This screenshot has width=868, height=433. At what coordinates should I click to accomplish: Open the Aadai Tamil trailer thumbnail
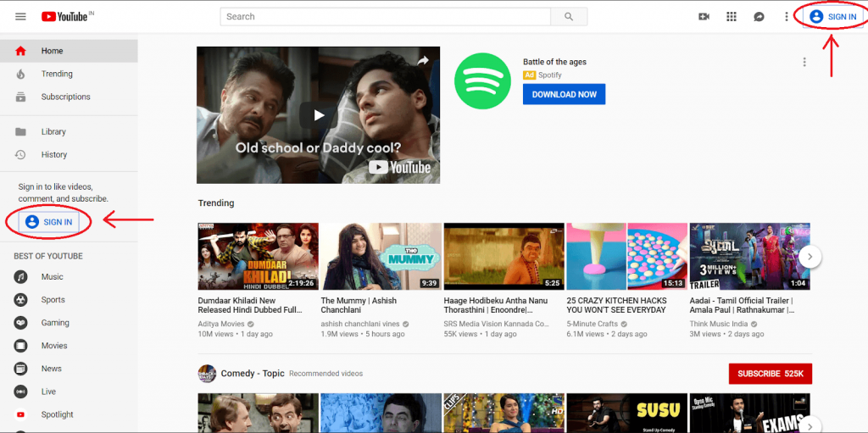click(749, 257)
